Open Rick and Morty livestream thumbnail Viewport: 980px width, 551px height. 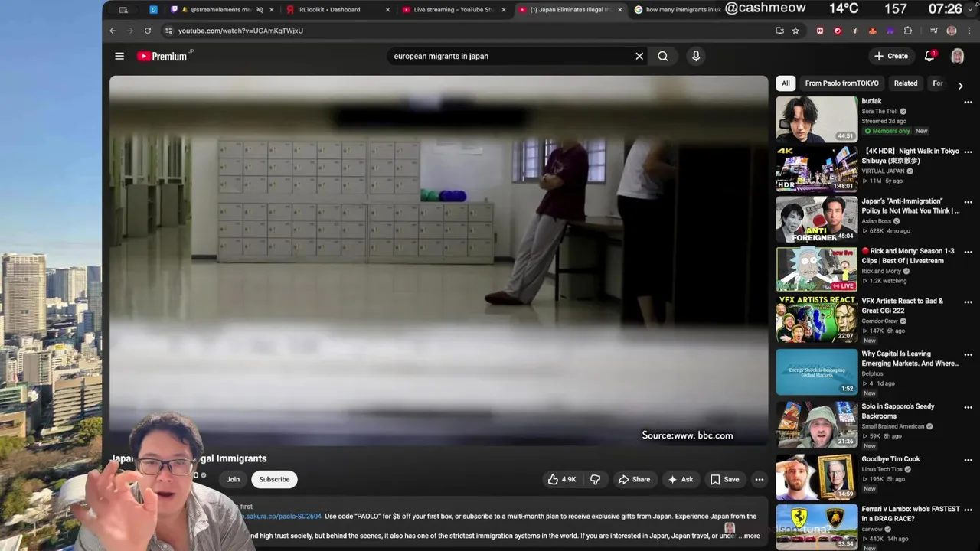(x=817, y=269)
